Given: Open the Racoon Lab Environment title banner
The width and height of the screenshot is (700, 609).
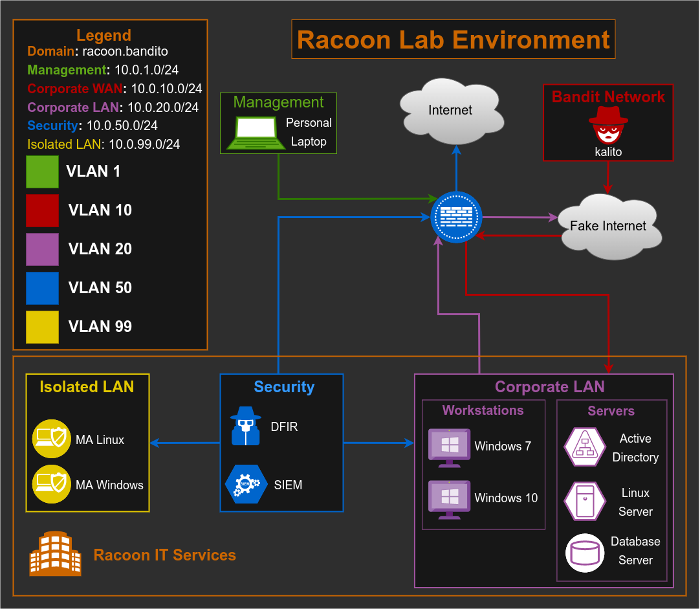Looking at the screenshot, I should [x=453, y=39].
